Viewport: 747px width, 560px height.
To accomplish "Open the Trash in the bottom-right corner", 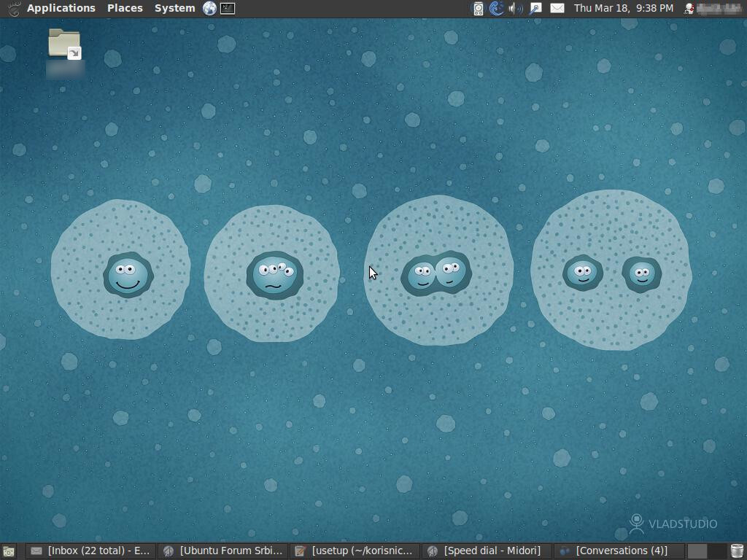I will 735,551.
